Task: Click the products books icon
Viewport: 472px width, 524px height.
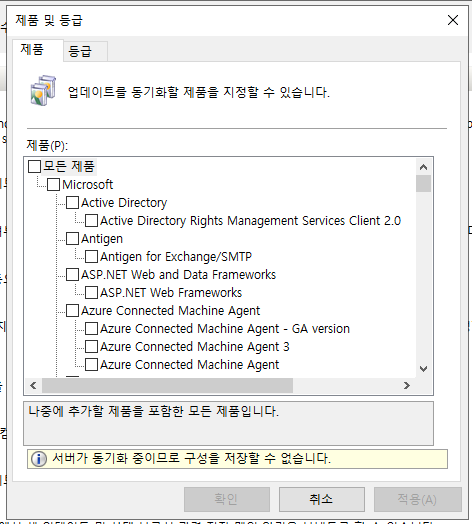Action: [43, 90]
